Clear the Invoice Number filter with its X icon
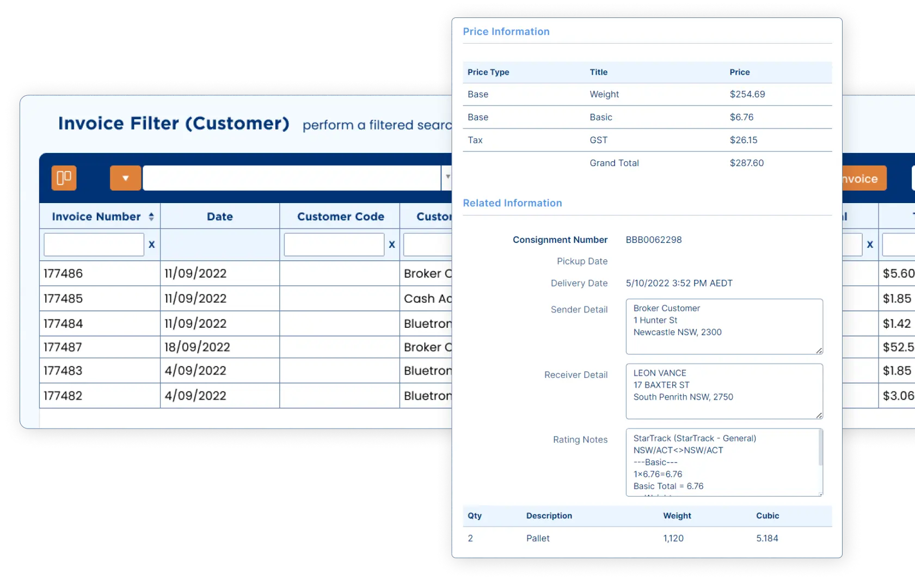The height and width of the screenshot is (588, 915). (x=151, y=244)
